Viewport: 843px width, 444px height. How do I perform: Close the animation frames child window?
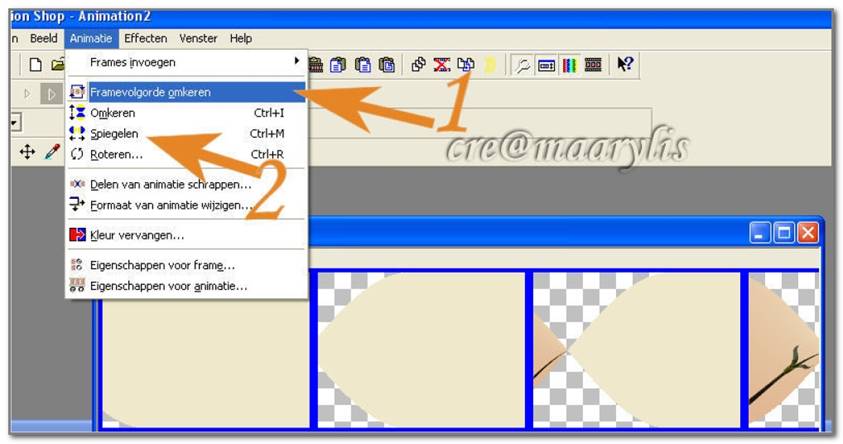(808, 233)
